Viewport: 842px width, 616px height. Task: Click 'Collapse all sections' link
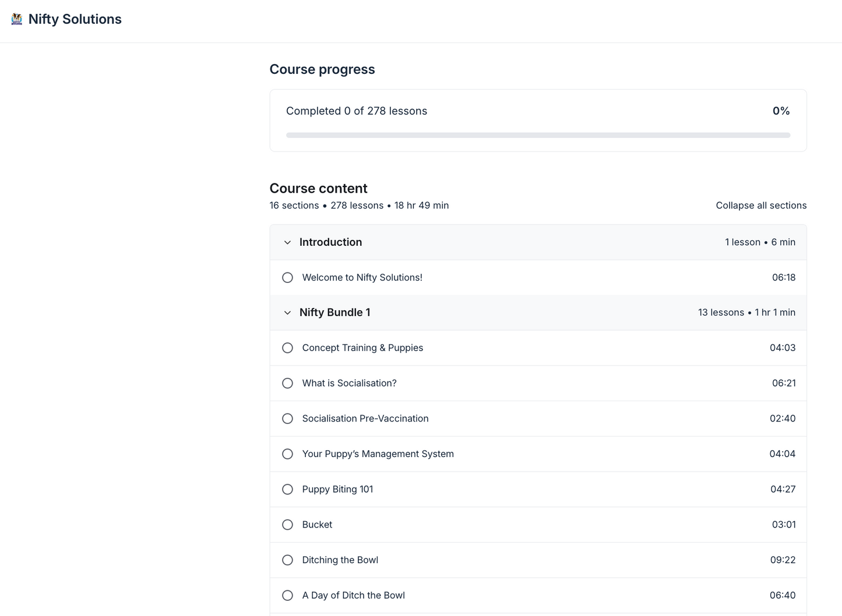point(761,206)
